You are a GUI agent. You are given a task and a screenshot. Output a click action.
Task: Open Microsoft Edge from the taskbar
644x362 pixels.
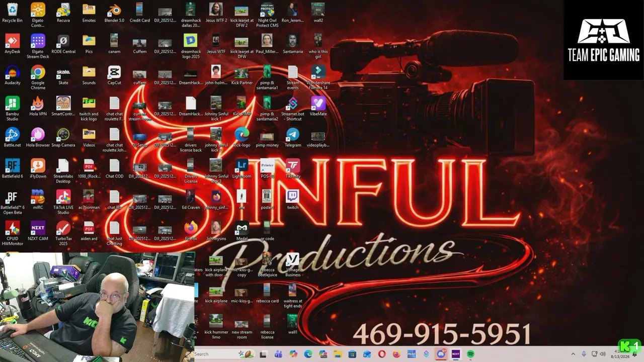[308, 354]
